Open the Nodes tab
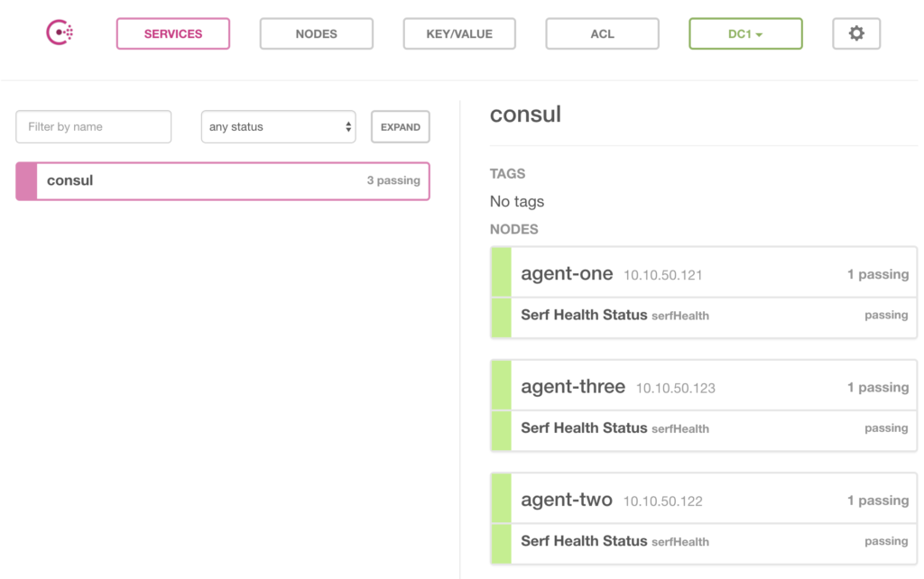924x579 pixels. tap(316, 34)
